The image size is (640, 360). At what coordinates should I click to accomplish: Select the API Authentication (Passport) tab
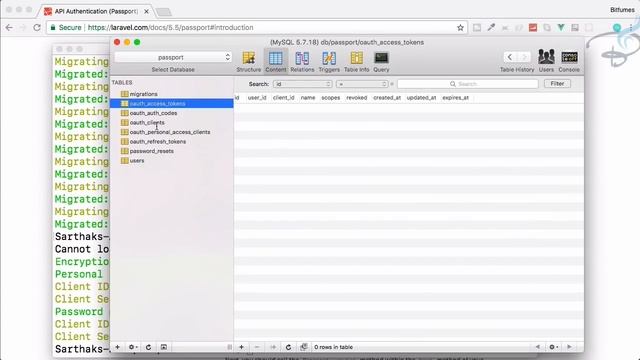[x=96, y=11]
